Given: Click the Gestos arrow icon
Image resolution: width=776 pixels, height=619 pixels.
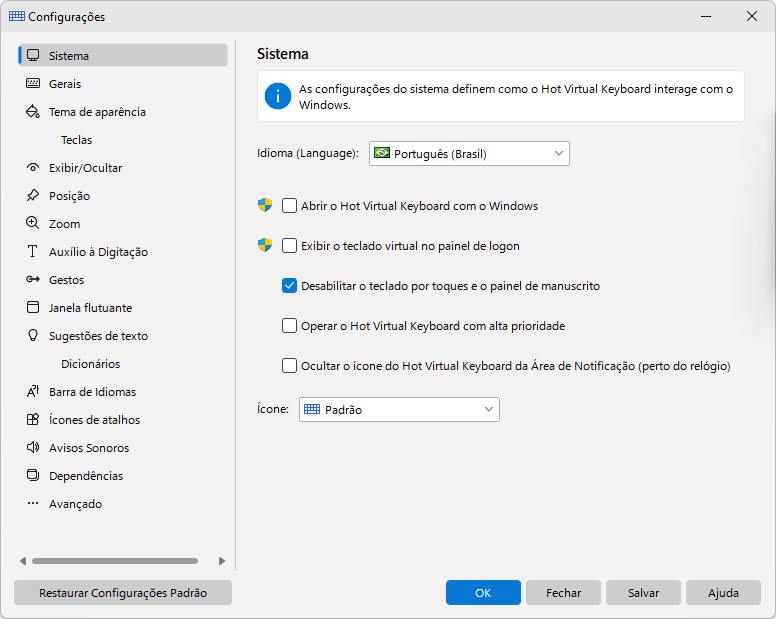Looking at the screenshot, I should (33, 279).
